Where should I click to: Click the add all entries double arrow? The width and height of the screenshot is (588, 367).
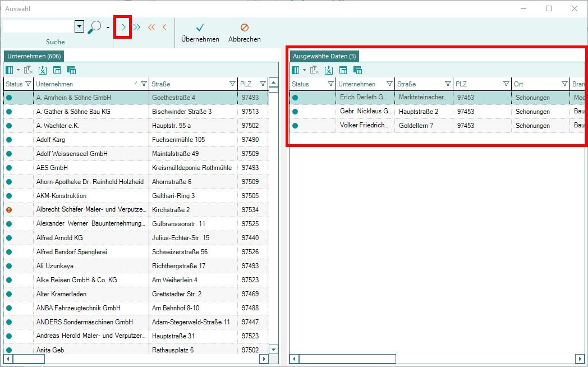(137, 27)
